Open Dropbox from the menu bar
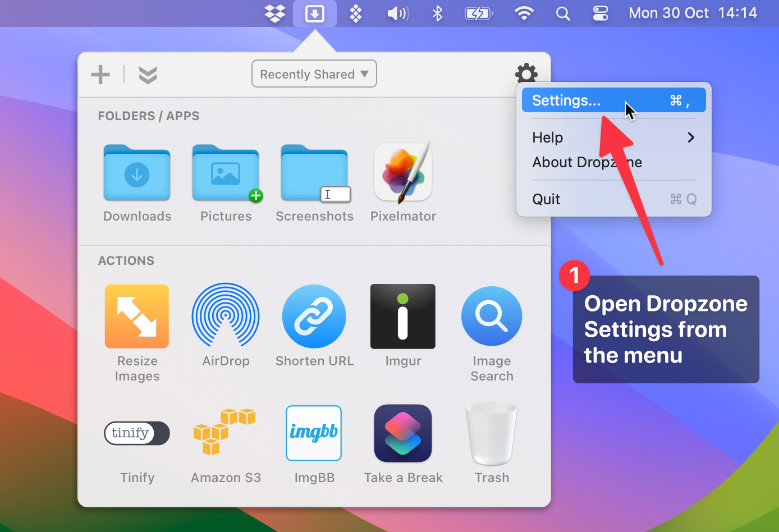This screenshot has width=779, height=532. click(x=275, y=13)
